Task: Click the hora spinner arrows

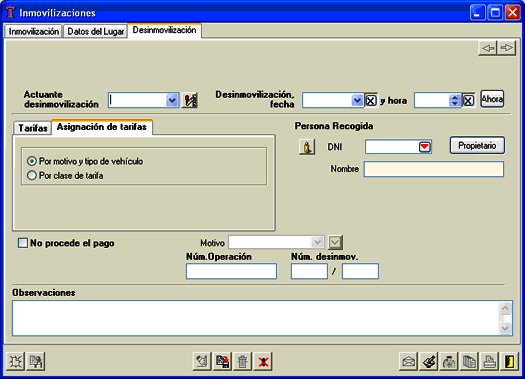Action: tap(455, 100)
